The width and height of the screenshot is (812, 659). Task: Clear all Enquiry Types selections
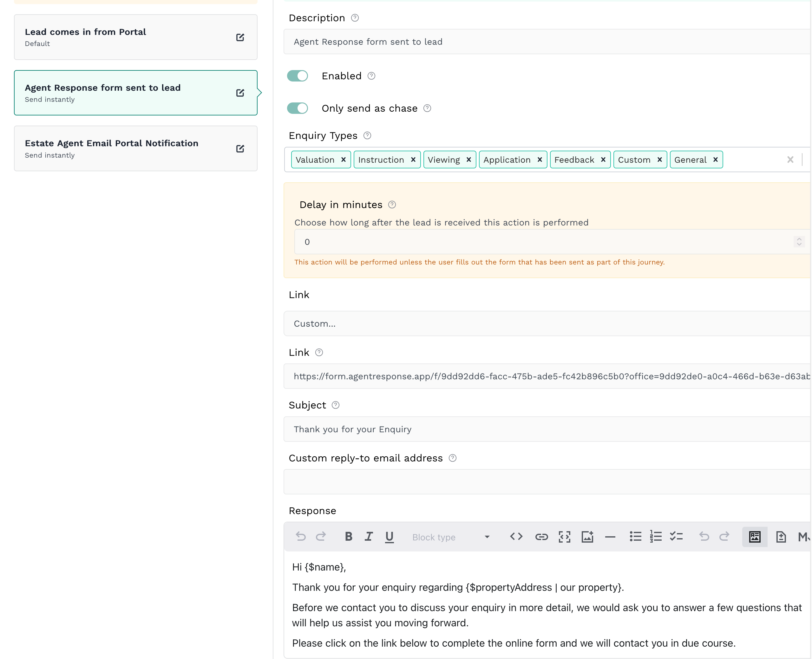click(790, 160)
